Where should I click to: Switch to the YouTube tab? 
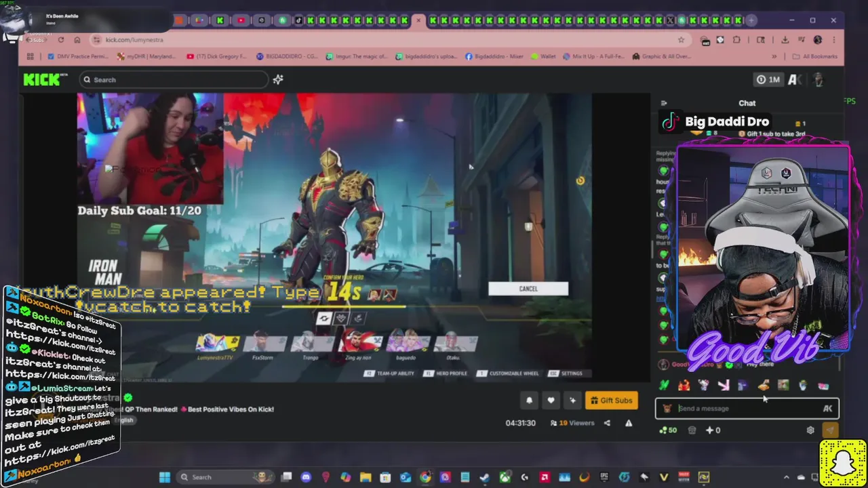tap(241, 20)
